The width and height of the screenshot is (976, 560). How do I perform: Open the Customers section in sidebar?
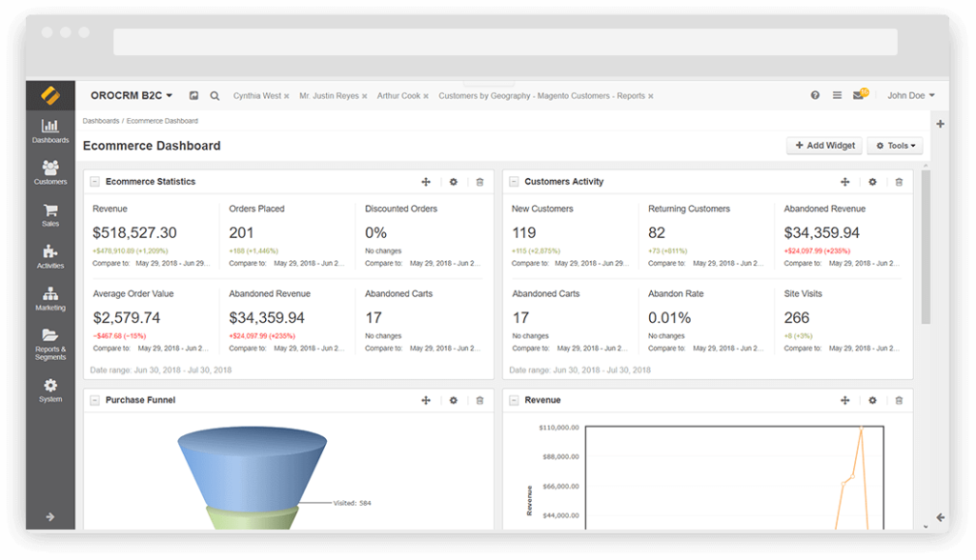50,173
